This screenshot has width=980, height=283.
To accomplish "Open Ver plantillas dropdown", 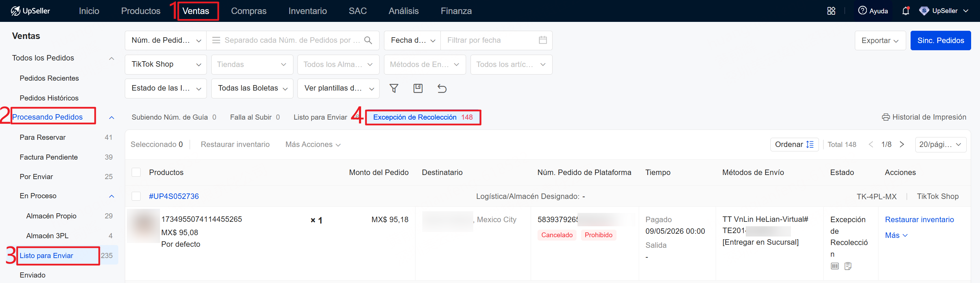I will click(x=338, y=88).
